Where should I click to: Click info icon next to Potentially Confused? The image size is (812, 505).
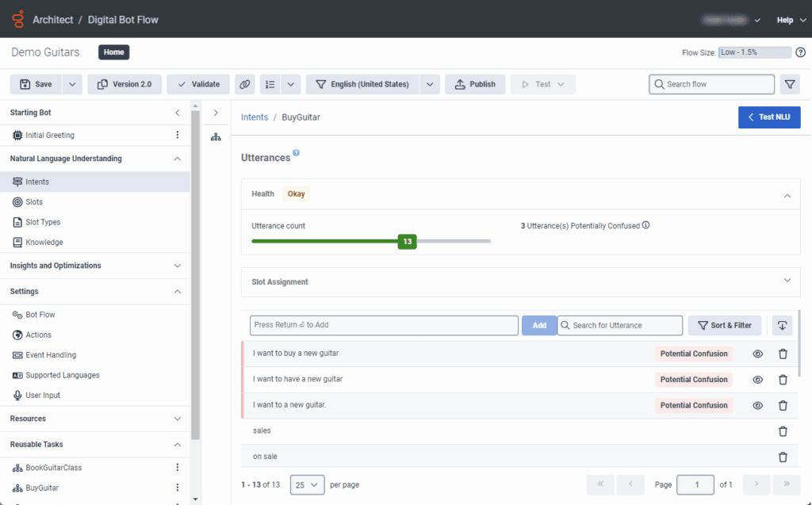click(x=645, y=226)
